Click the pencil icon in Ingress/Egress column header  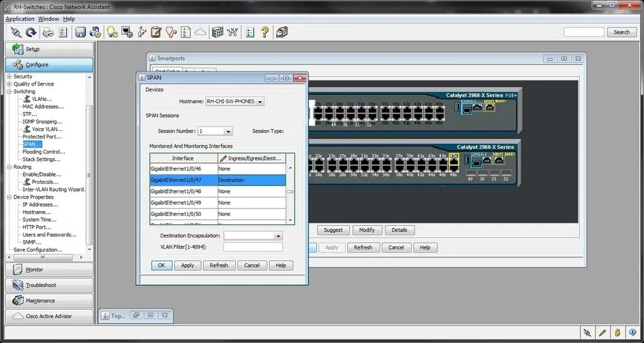[x=223, y=158]
